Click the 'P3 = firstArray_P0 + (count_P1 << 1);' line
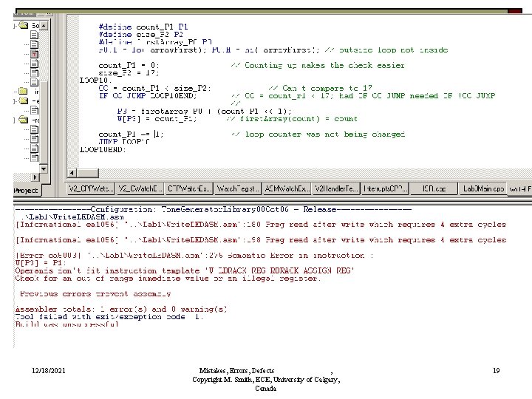Viewport: 532px width, 399px height. tap(204, 111)
